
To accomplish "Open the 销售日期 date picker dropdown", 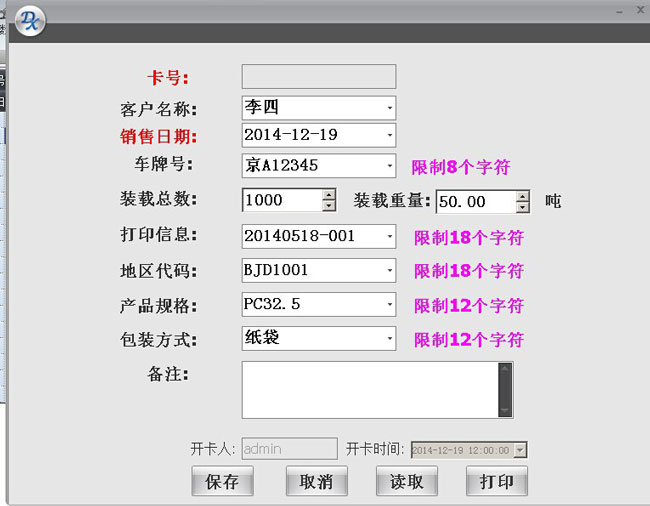I will coord(389,135).
